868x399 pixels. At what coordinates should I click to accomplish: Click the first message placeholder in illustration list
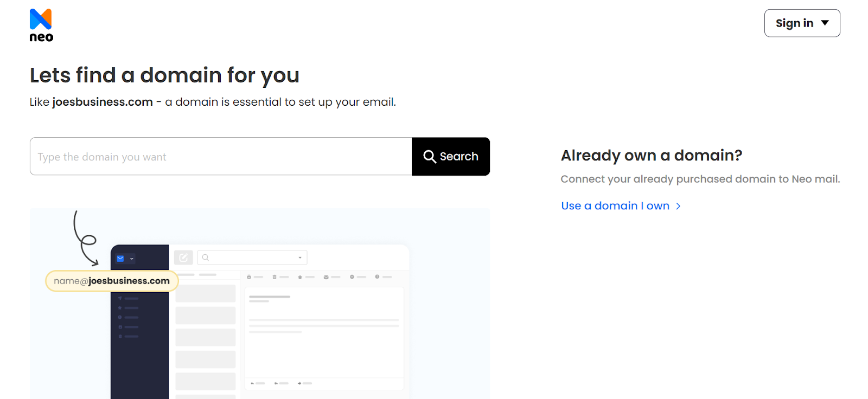(x=205, y=293)
